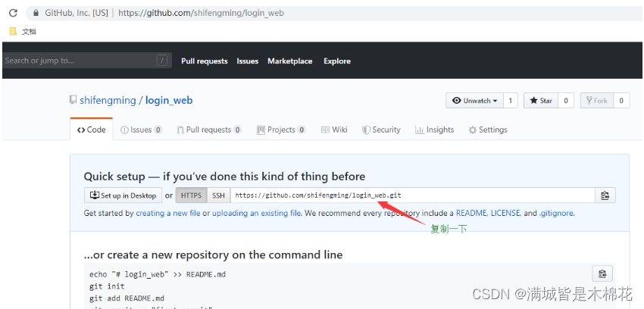Click the star count 0
Image resolution: width=644 pixels, height=309 pixels.
coord(566,101)
